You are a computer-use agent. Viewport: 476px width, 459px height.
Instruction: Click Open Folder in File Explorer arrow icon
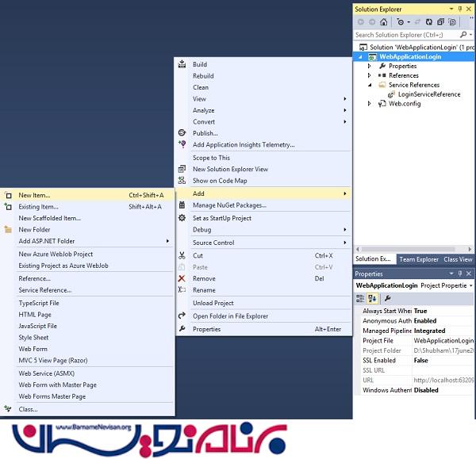pyautogui.click(x=182, y=316)
